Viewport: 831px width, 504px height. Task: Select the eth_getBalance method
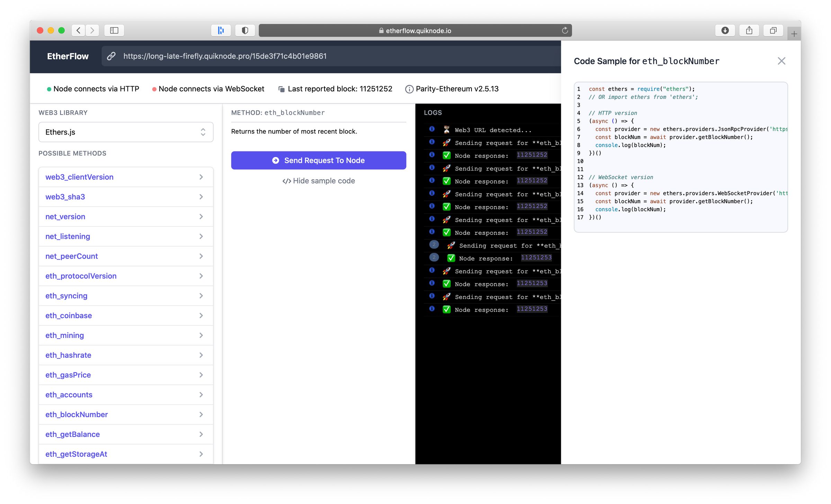[x=73, y=434]
